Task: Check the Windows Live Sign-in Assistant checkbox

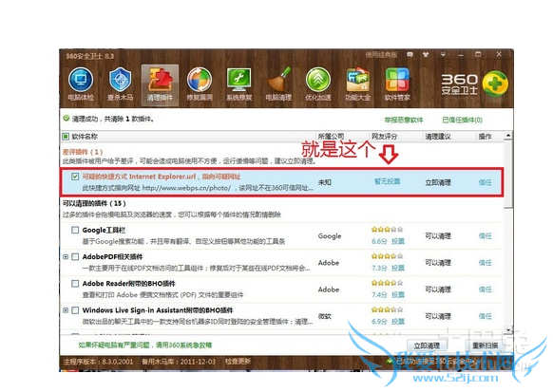Action: (75, 310)
